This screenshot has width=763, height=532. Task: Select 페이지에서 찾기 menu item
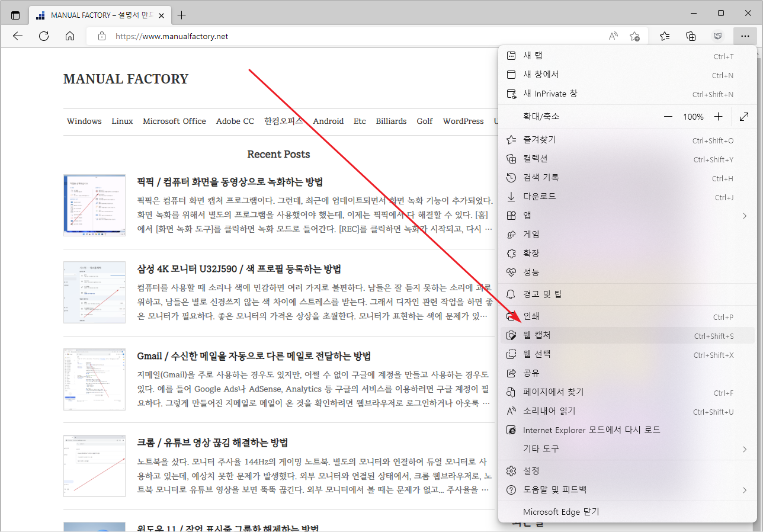click(627, 392)
